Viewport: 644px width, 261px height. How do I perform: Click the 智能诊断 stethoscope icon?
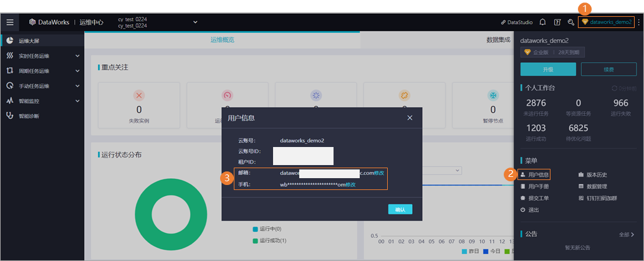click(x=10, y=116)
